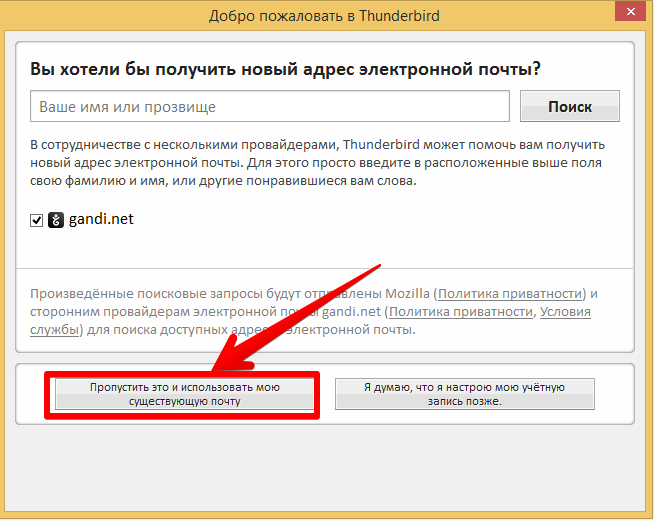Click the name or nickname input field
The width and height of the screenshot is (654, 522).
point(270,106)
